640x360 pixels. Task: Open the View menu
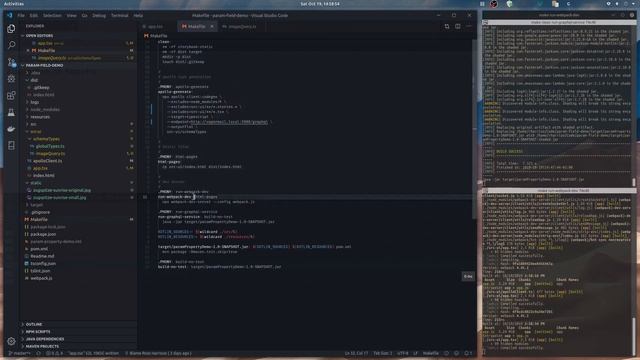[71, 16]
